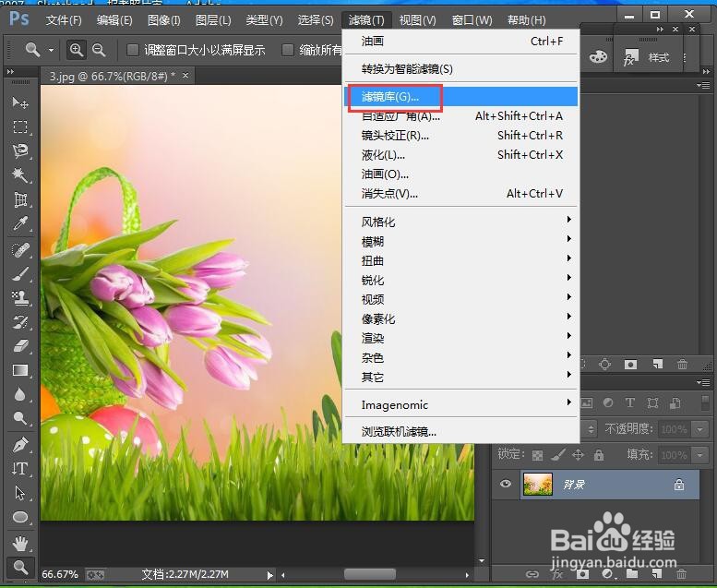Open the 填充 fill dropdown arrow

(699, 456)
